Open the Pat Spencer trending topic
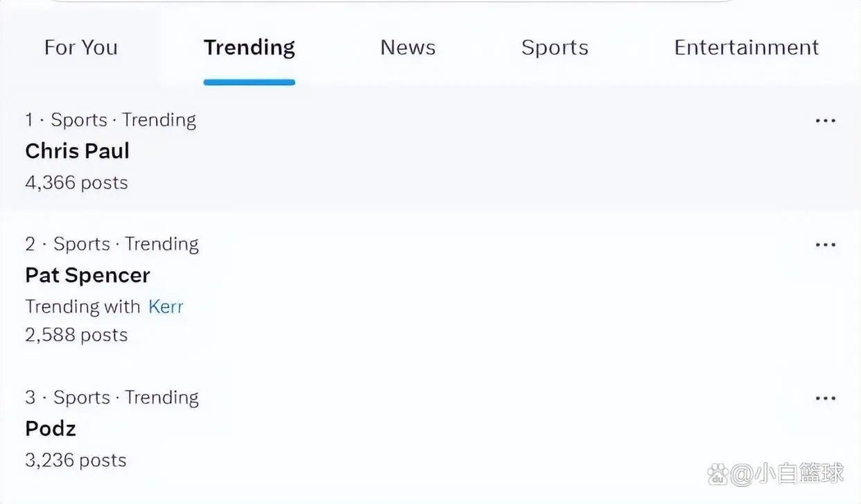 (x=87, y=275)
